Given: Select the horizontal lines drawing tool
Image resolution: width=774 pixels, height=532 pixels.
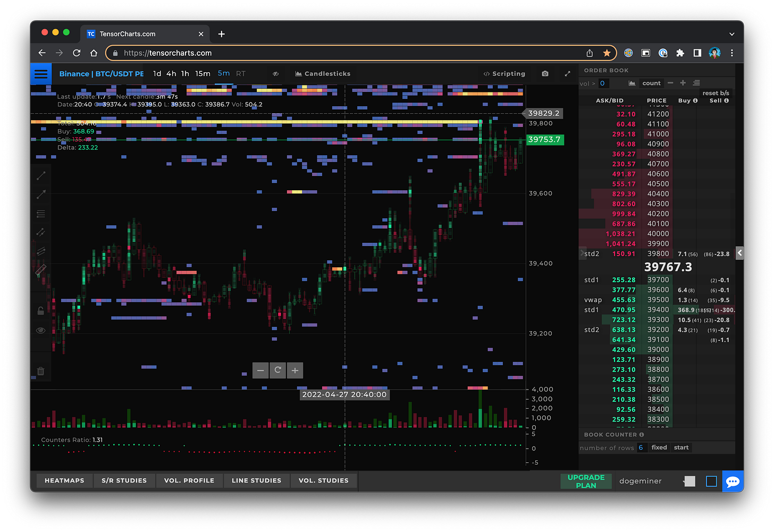Looking at the screenshot, I should coord(41,214).
